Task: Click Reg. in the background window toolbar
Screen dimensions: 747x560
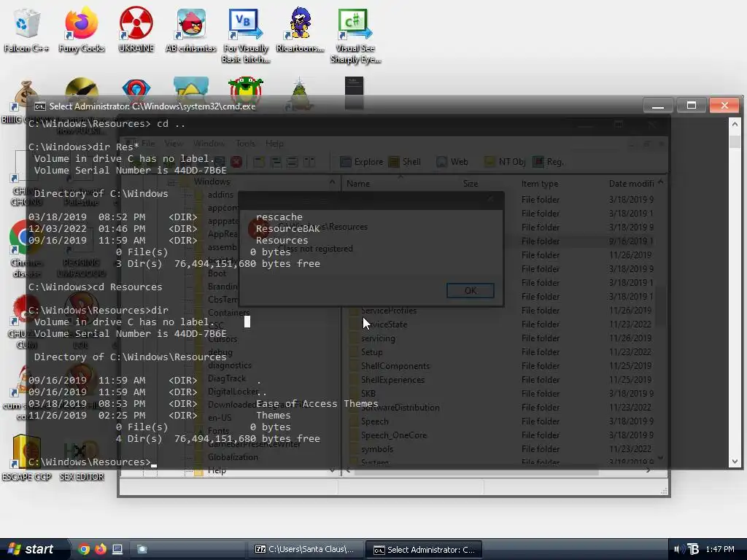Action: [549, 162]
